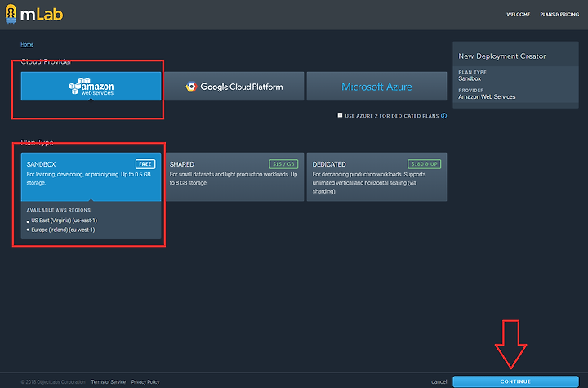Click the Continue button
Image resolution: width=588 pixels, height=388 pixels.
515,381
